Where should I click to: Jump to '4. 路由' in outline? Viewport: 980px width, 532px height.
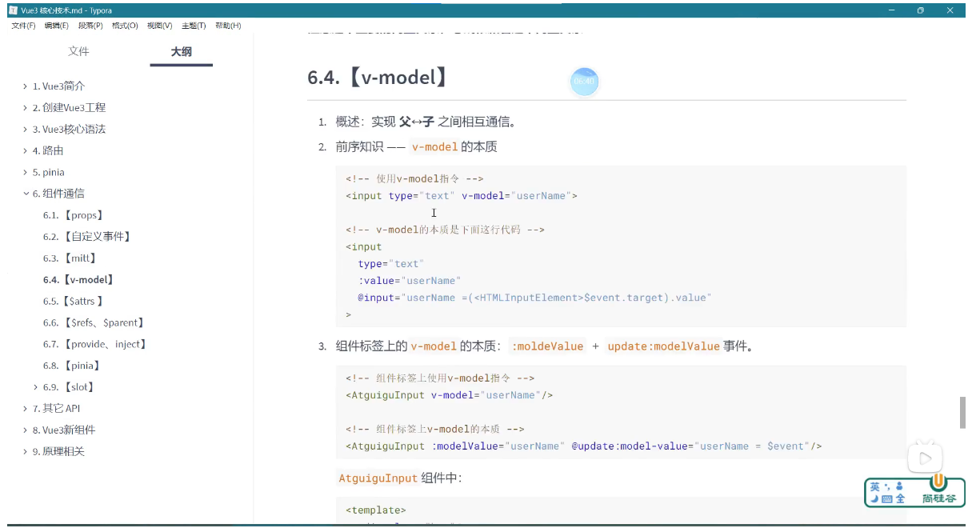48,150
